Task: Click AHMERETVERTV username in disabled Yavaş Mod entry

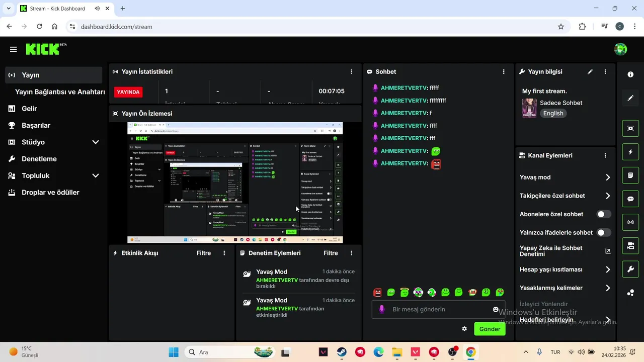Action: click(x=277, y=280)
